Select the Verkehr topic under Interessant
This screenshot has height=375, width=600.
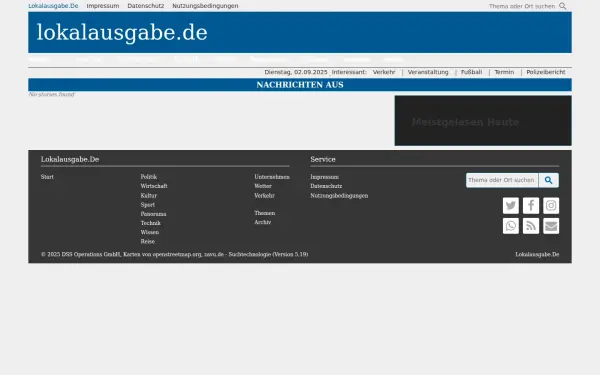click(384, 72)
